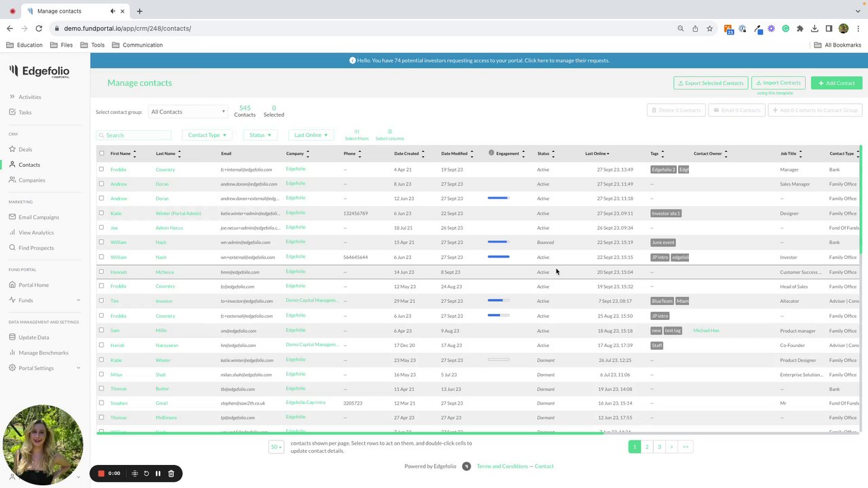868x488 pixels.
Task: Check the Harish Narayanan row checkbox
Action: tap(102, 345)
